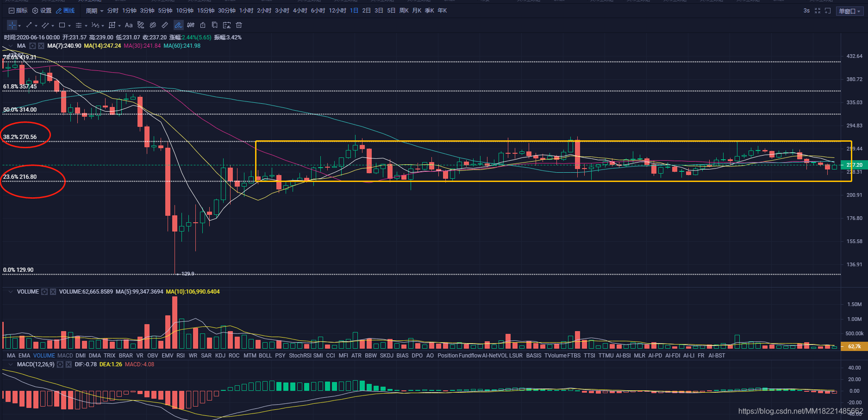Switch to 1小时 timeframe
The image size is (868, 420).
point(246,10)
